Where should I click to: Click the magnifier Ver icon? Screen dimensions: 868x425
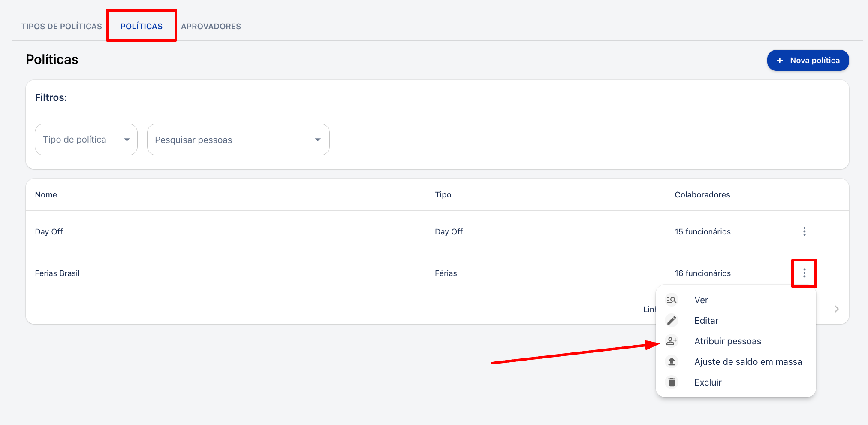[x=672, y=300]
